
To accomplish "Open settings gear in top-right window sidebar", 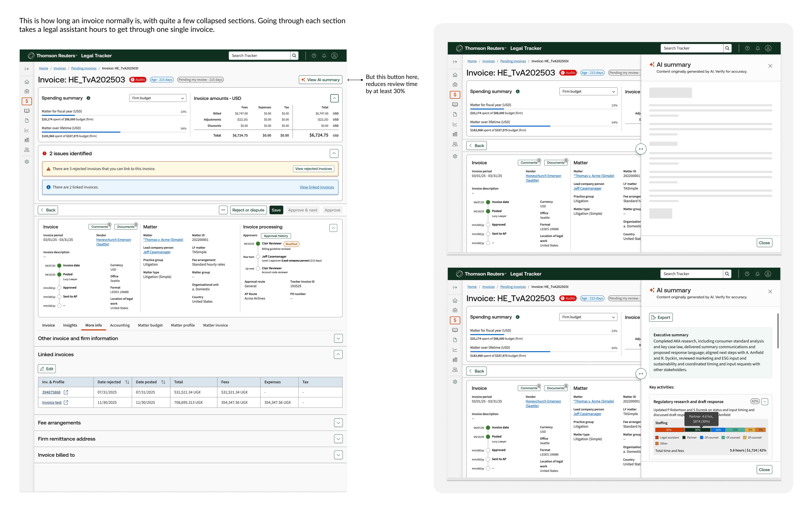I will 455,156.
